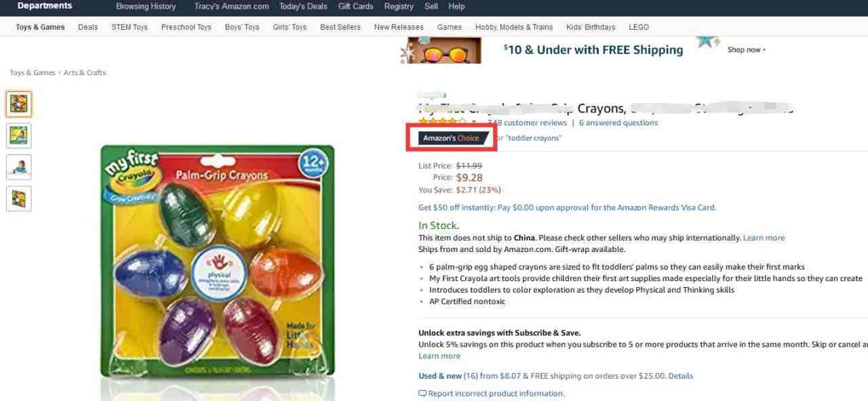Click the star rating icons
Image resolution: width=868 pixels, height=401 pixels.
[x=442, y=123]
